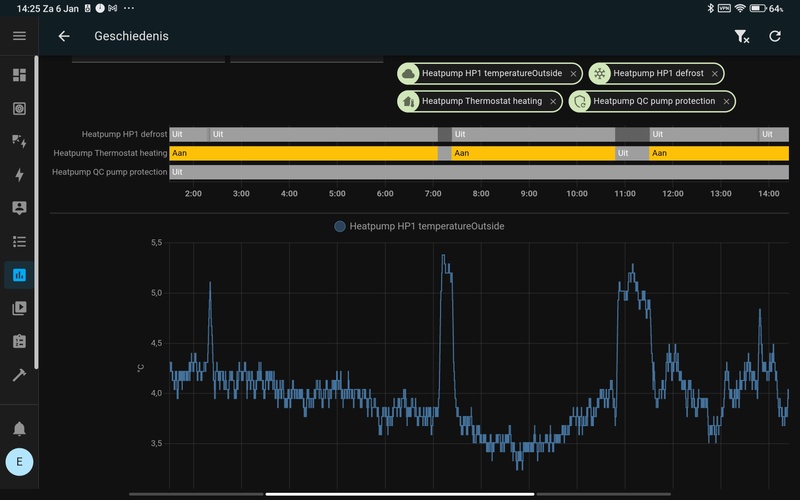The width and height of the screenshot is (800, 500).
Task: Click the home thermometer icon on the Thermostat heating chip
Action: (408, 101)
